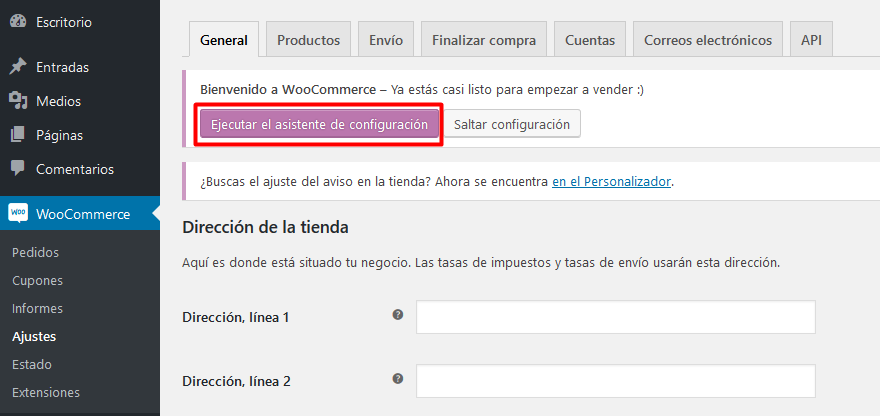Viewport: 880px width, 416px height.
Task: Click the WooCommerce Woo logo icon
Action: tap(18, 214)
